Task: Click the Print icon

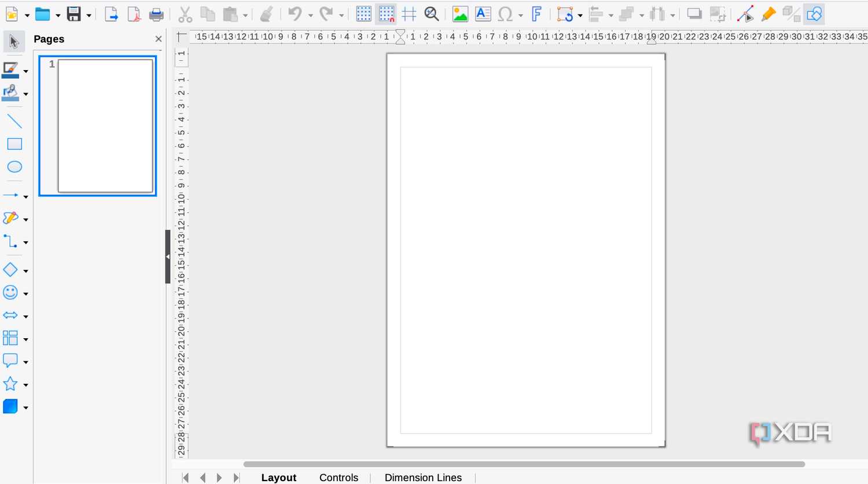Action: (156, 14)
